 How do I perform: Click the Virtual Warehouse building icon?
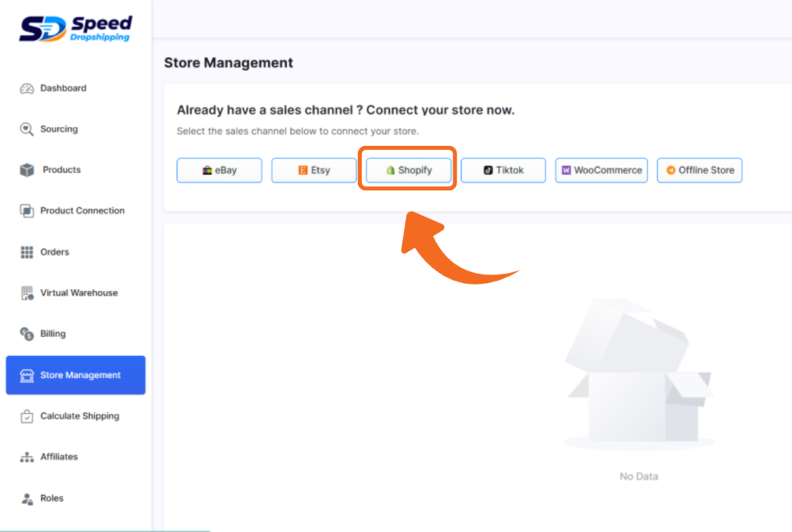tap(27, 293)
